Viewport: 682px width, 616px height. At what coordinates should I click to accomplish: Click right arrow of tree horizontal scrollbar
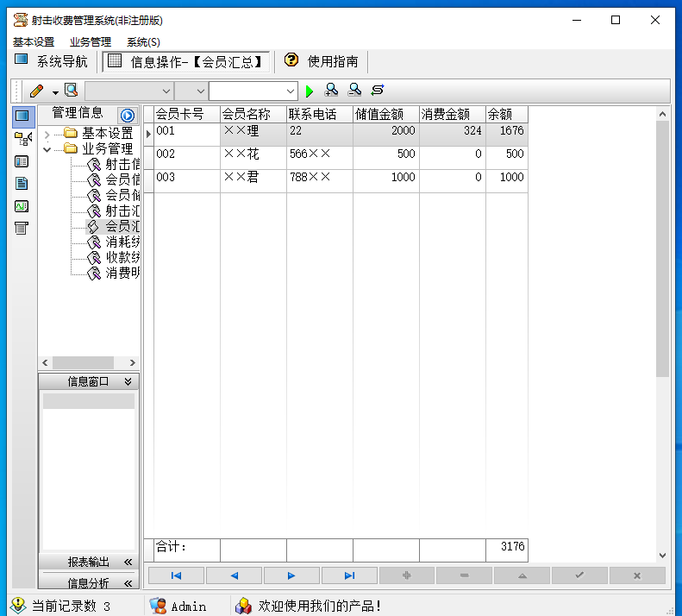133,362
